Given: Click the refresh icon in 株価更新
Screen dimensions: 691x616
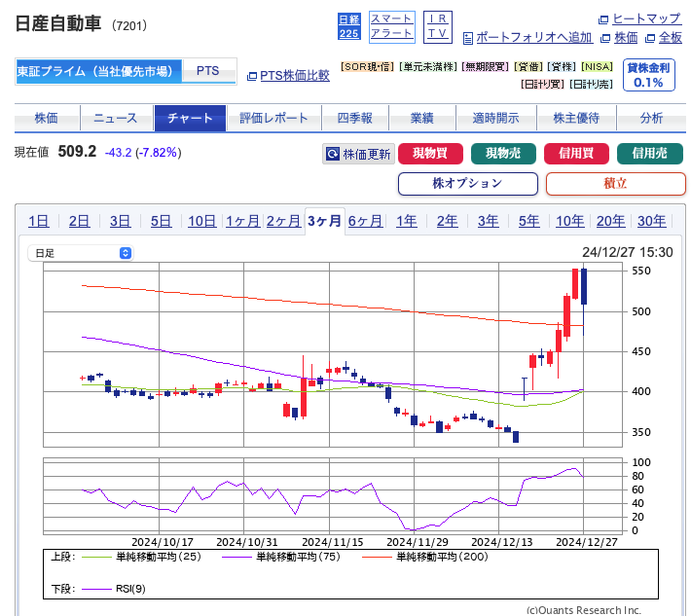Looking at the screenshot, I should pyautogui.click(x=332, y=154).
